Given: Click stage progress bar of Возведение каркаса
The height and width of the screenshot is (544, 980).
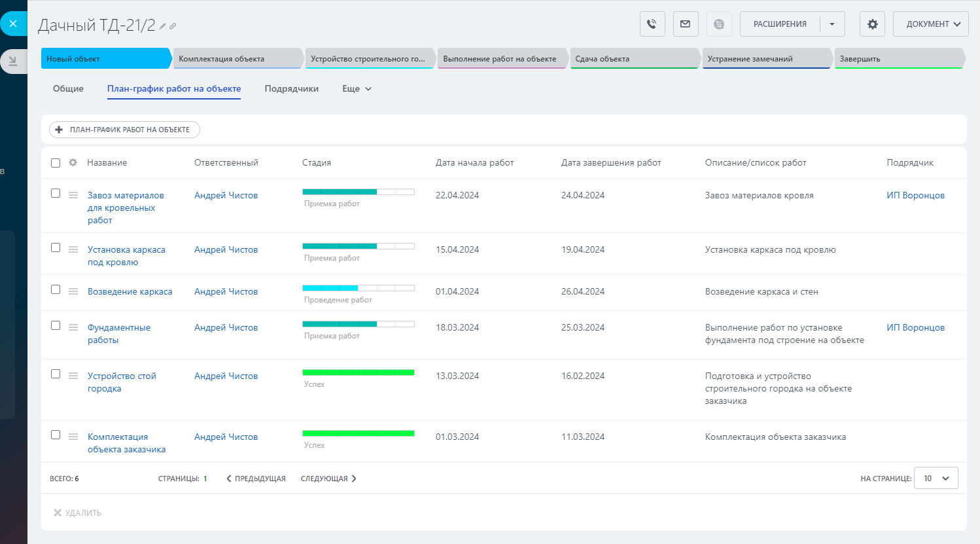Looking at the screenshot, I should pyautogui.click(x=358, y=288).
